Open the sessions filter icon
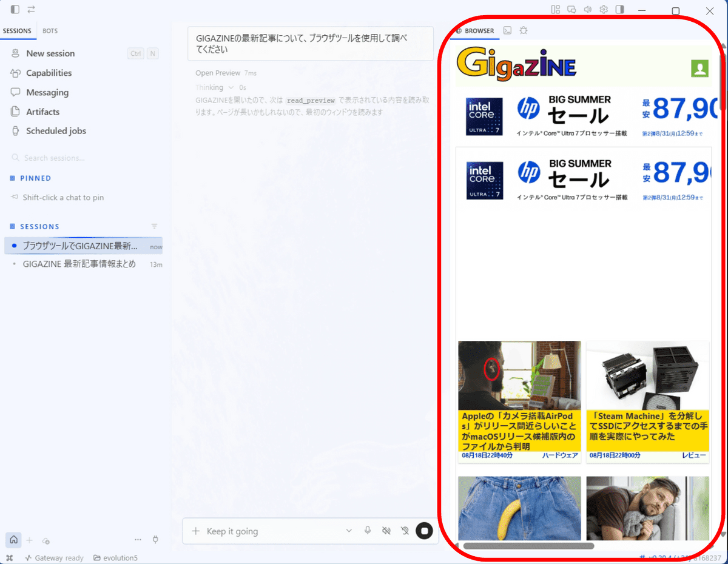 click(x=154, y=226)
